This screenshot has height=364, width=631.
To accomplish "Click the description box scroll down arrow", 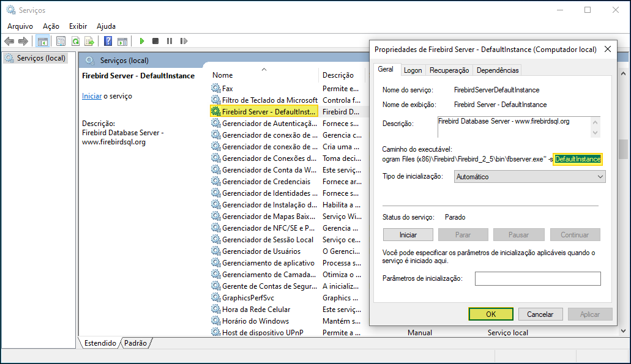I will [x=595, y=132].
